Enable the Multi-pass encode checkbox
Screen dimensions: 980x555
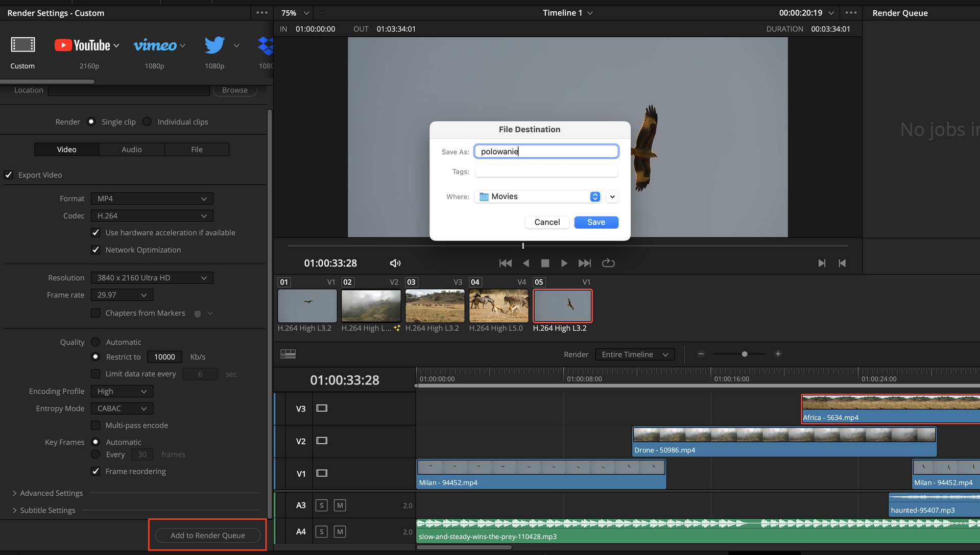(x=95, y=425)
